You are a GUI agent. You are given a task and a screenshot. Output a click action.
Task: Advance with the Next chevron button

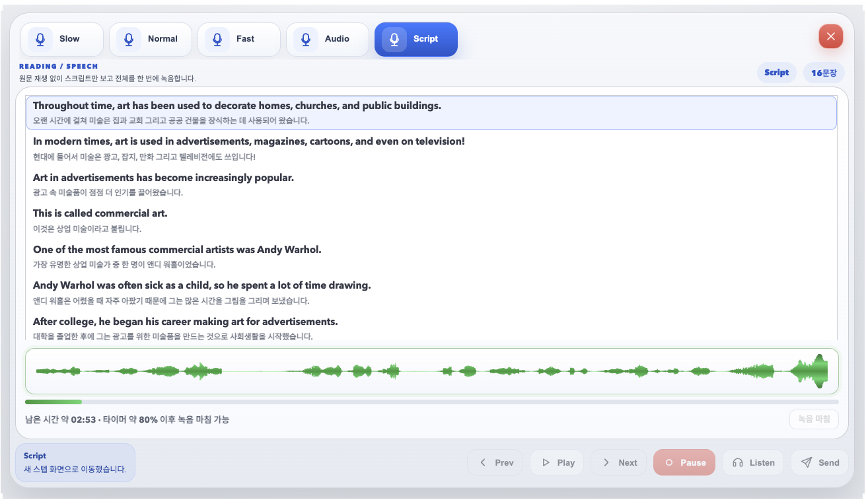pos(619,463)
